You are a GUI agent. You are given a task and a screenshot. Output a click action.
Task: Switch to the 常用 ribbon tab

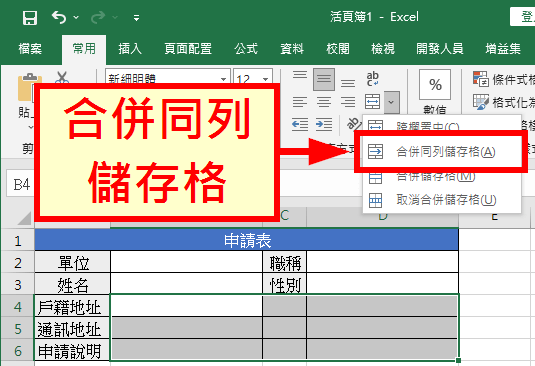pyautogui.click(x=84, y=49)
